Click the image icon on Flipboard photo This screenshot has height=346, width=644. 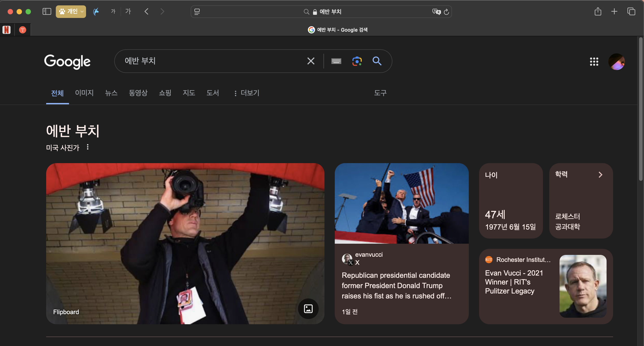coord(308,309)
